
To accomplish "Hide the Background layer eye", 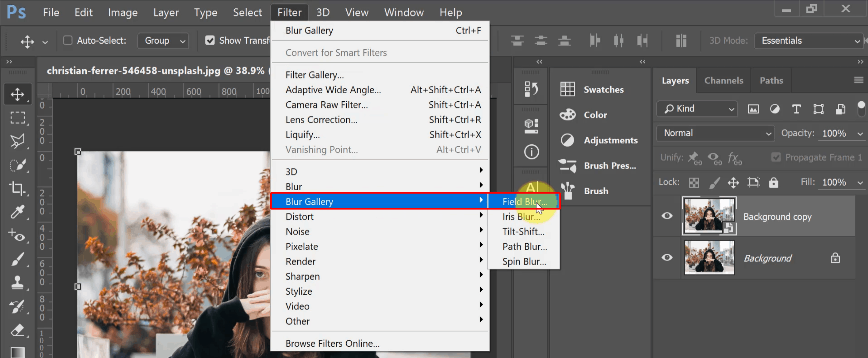I will 667,258.
